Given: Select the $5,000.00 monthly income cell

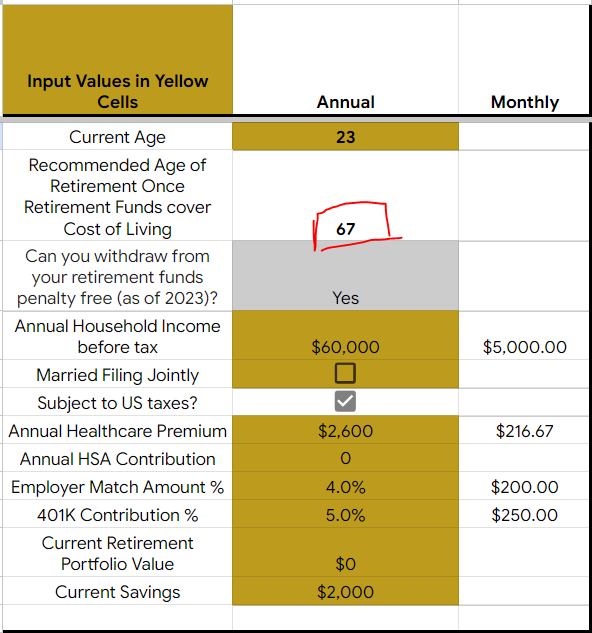Looking at the screenshot, I should pyautogui.click(x=524, y=335).
